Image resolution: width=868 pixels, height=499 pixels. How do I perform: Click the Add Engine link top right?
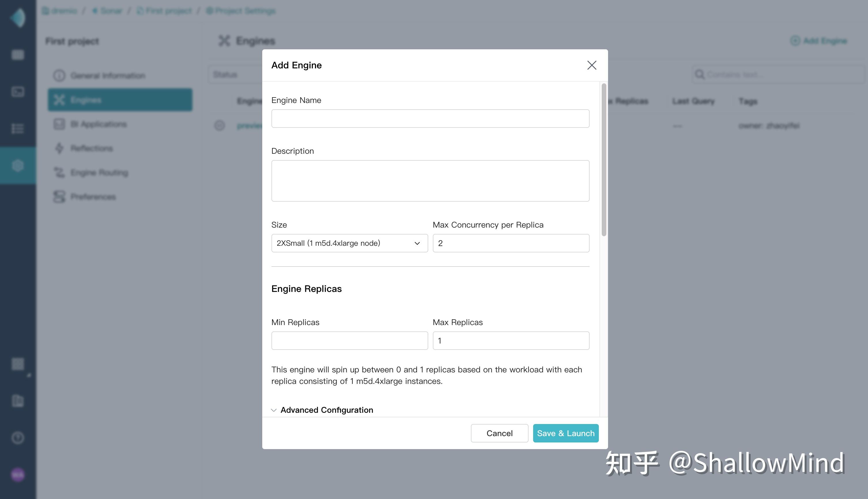point(819,41)
